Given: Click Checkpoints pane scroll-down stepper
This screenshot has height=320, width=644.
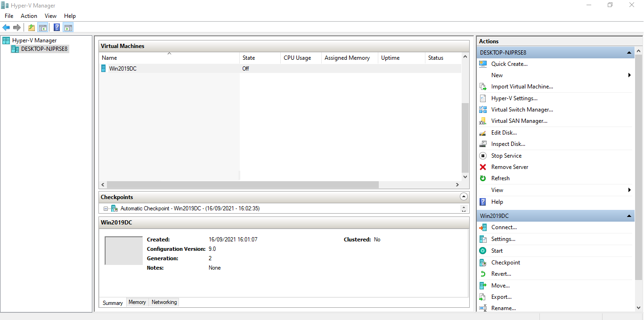Looking at the screenshot, I should click(x=464, y=211).
